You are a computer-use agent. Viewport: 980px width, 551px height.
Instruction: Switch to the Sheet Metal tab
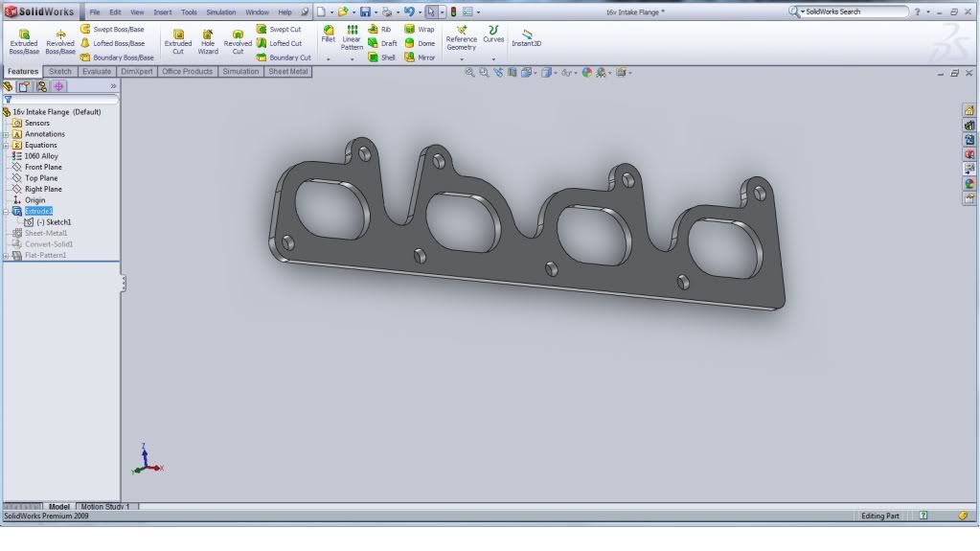[x=287, y=71]
